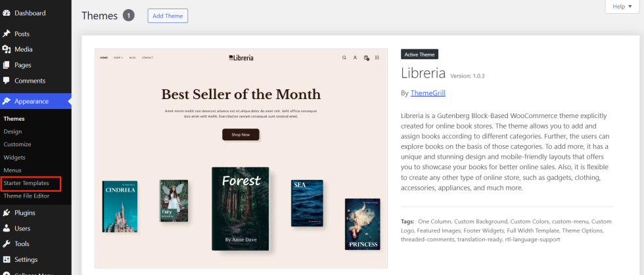Click search icon in theme preview

click(344, 58)
